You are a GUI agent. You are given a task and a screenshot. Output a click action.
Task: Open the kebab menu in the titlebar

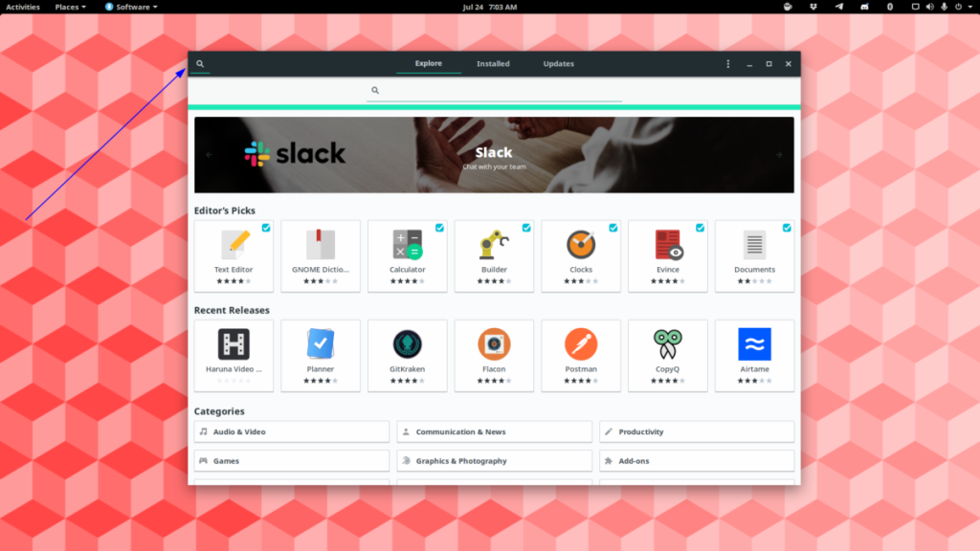tap(727, 64)
